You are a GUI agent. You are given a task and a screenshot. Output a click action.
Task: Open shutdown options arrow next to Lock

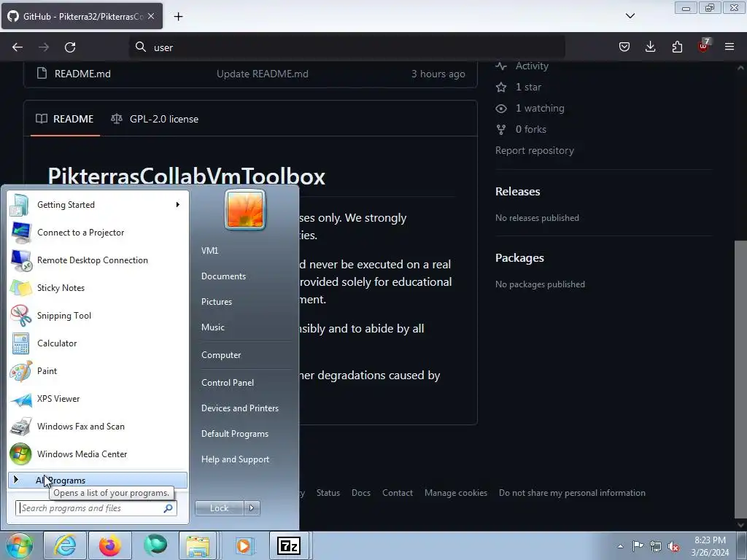[x=252, y=508]
